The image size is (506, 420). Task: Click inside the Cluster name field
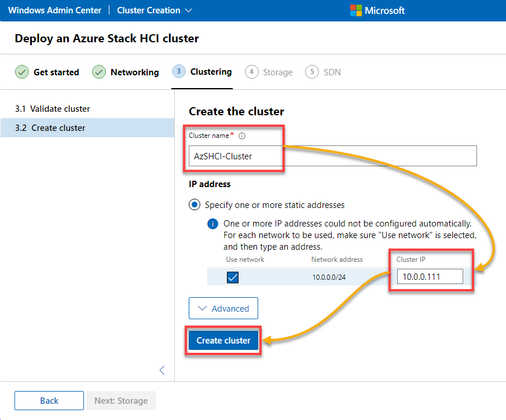click(x=333, y=156)
